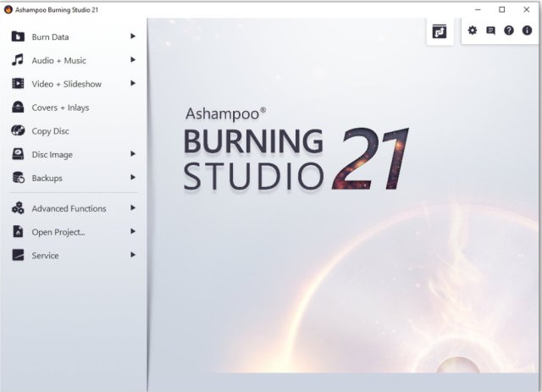Select the Burn Data menu label

(x=50, y=37)
